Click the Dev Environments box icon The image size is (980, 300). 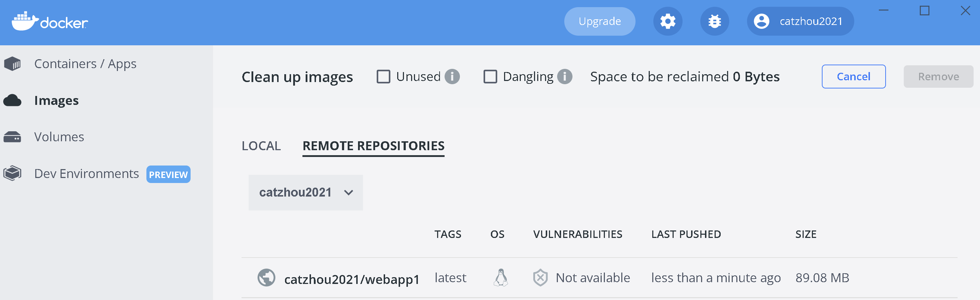pyautogui.click(x=12, y=173)
